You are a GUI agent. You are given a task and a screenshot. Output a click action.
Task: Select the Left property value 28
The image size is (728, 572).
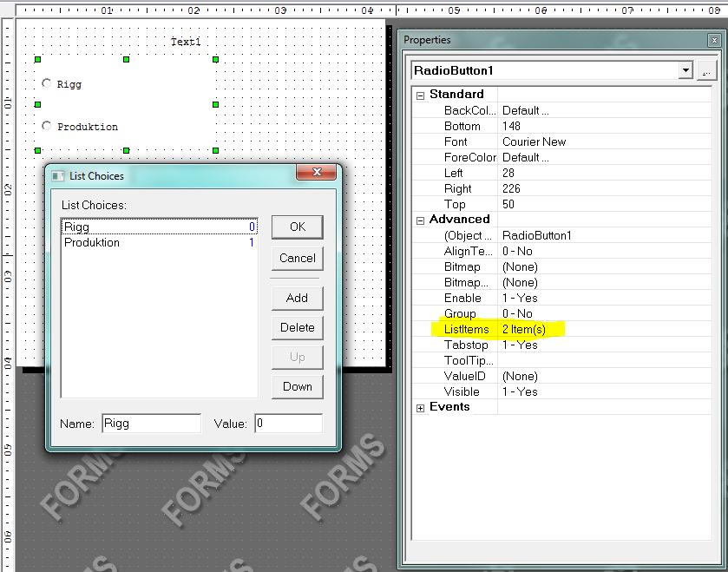[604, 174]
